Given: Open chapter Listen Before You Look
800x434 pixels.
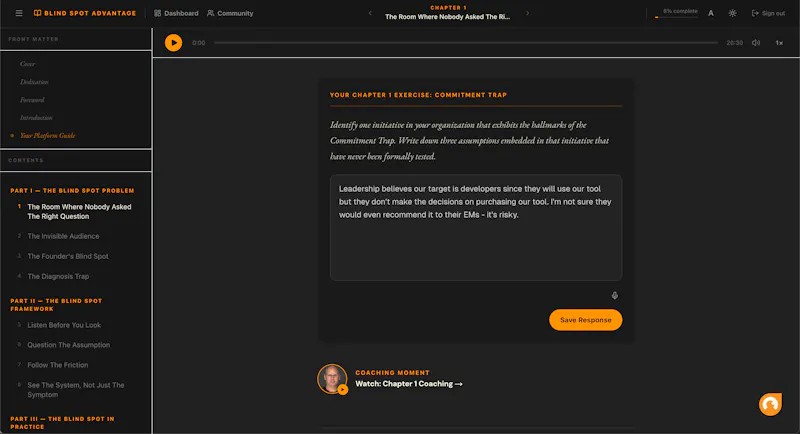Looking at the screenshot, I should [x=64, y=325].
